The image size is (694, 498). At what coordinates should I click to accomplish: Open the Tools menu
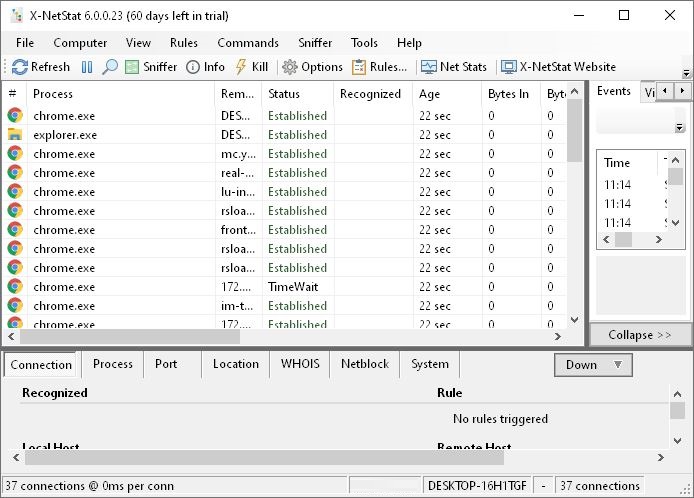pos(364,43)
